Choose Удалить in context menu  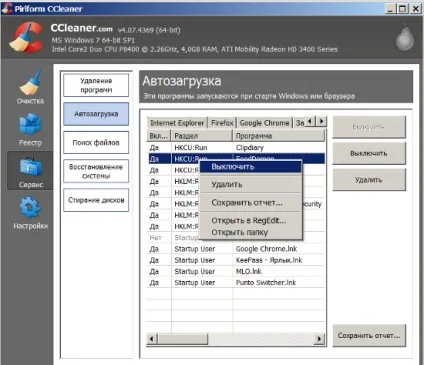[x=250, y=184]
